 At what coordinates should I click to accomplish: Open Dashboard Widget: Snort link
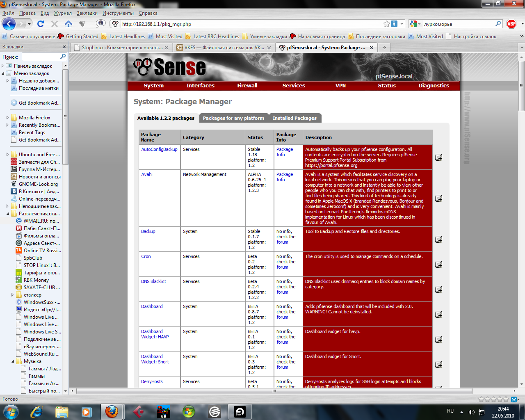pyautogui.click(x=155, y=359)
